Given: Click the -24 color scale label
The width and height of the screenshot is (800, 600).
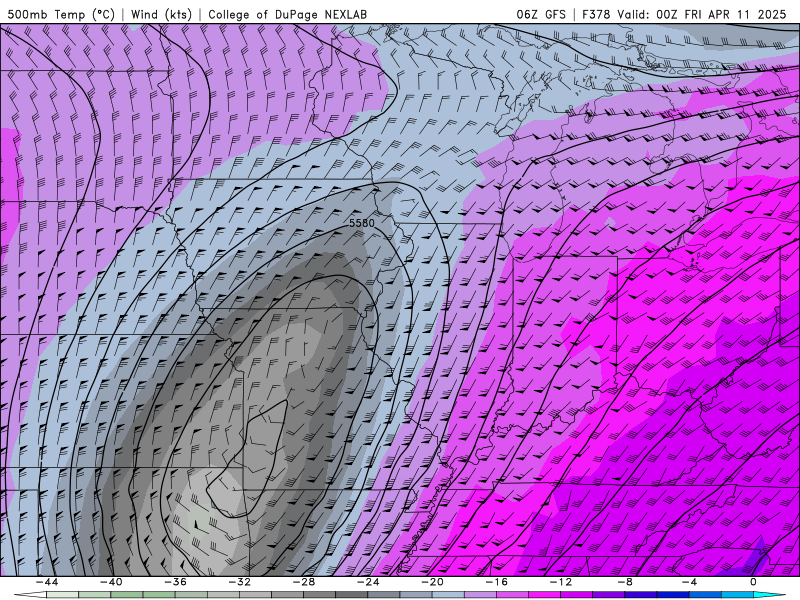Looking at the screenshot, I should (x=368, y=582).
